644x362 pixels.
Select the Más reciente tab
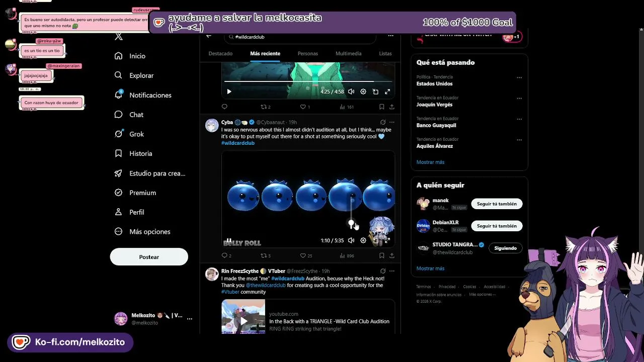pos(265,53)
